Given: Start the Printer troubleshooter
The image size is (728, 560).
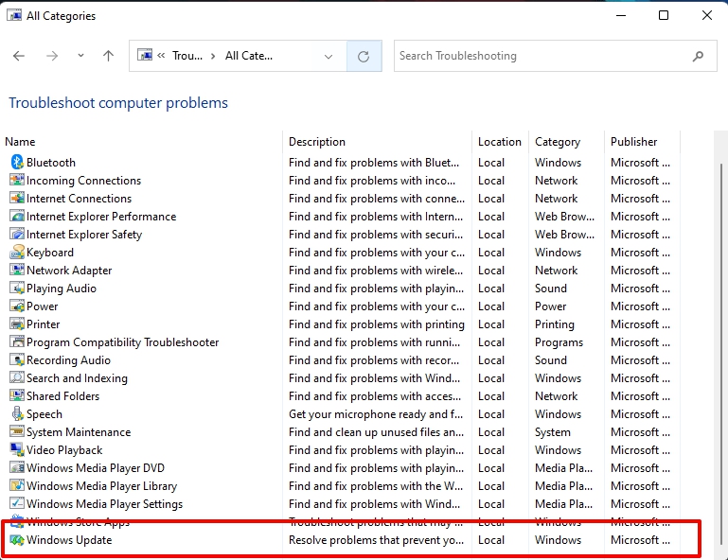Looking at the screenshot, I should (44, 324).
